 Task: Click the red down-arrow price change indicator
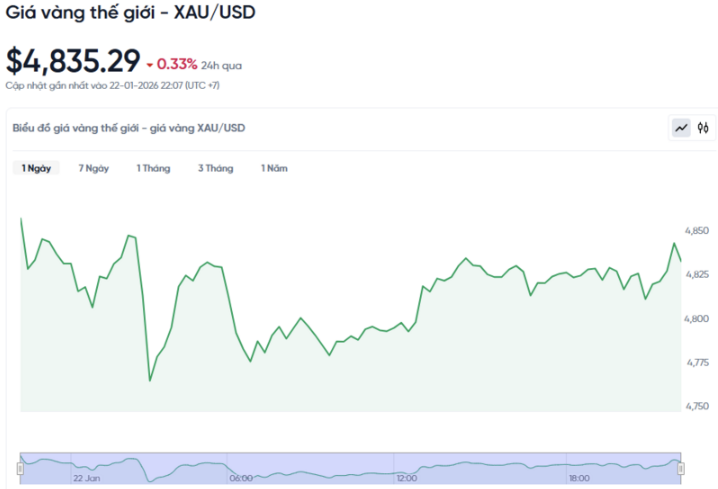pyautogui.click(x=150, y=65)
